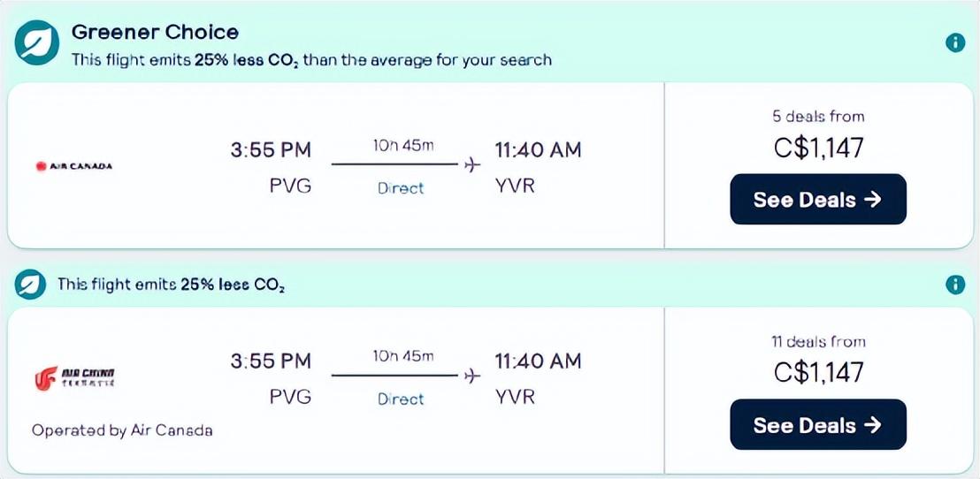Click See Deals for the Air Canada flight
This screenshot has width=980, height=479.
817,199
